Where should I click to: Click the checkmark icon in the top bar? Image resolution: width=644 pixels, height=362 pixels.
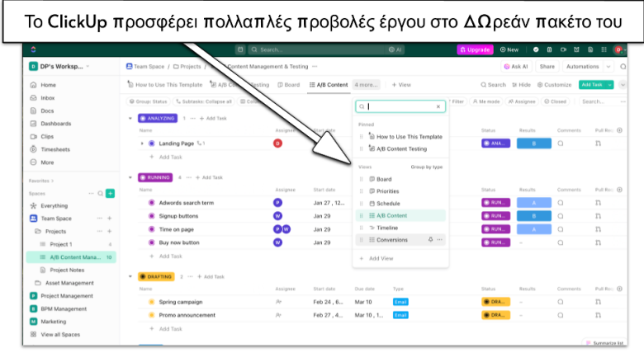coord(536,49)
